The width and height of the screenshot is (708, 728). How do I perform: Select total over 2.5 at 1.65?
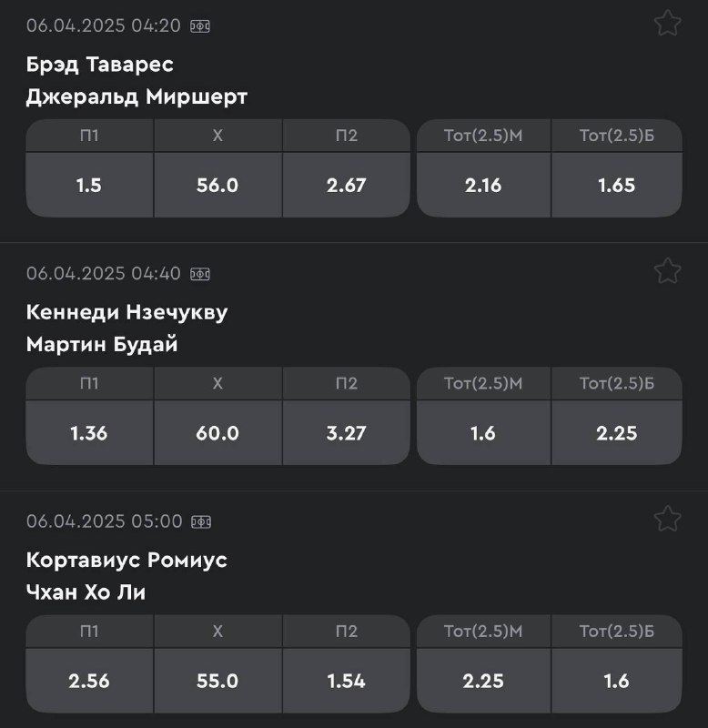(616, 186)
